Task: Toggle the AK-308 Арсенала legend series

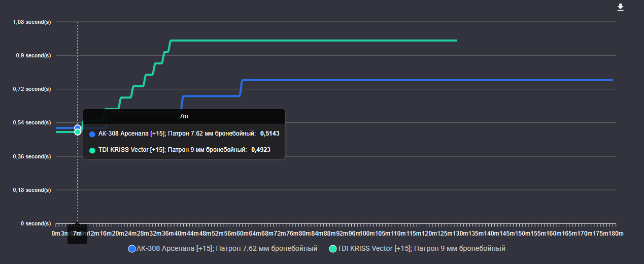Action: [223, 249]
